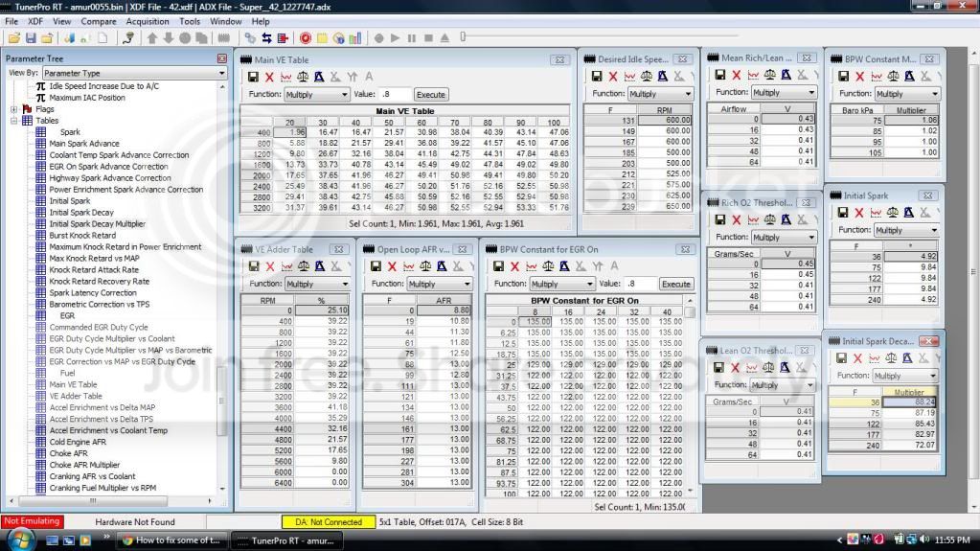Click the Windows Start orb
Screen dimensions: 980x551
pos(20,540)
